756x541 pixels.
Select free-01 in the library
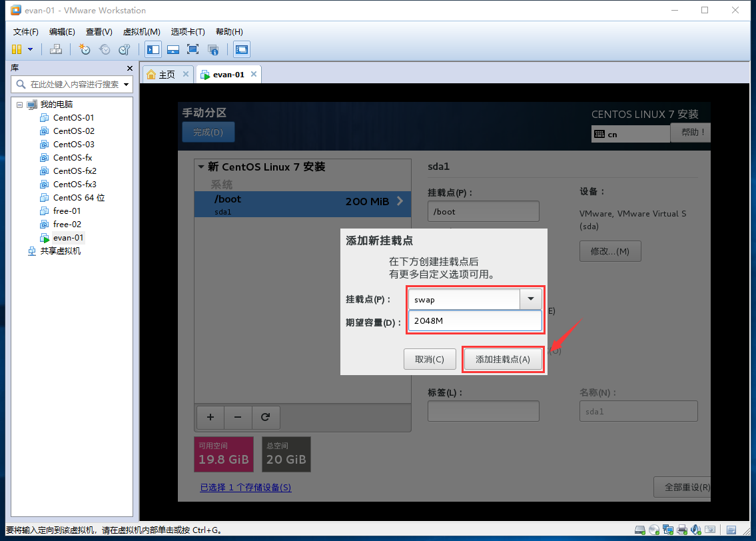click(67, 211)
